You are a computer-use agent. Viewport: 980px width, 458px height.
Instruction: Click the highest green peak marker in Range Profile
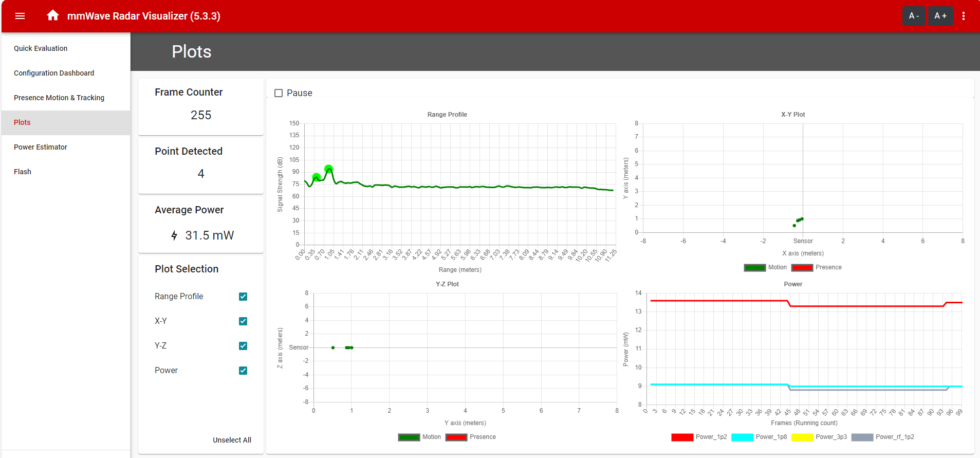pos(328,169)
